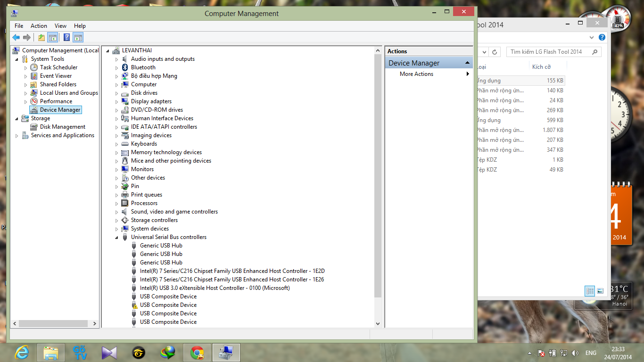Switch Explorer to large icons view
644x362 pixels.
coord(600,291)
